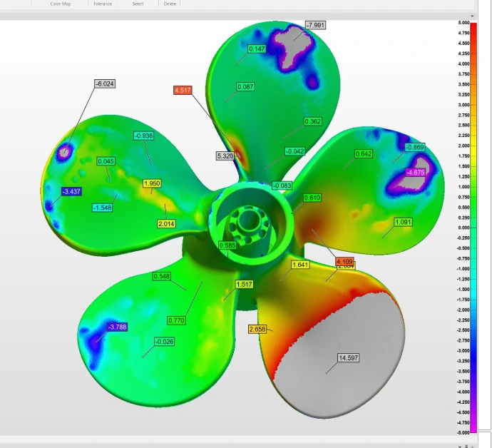
Task: Select the 0.642 deviation annotation
Action: tap(364, 154)
